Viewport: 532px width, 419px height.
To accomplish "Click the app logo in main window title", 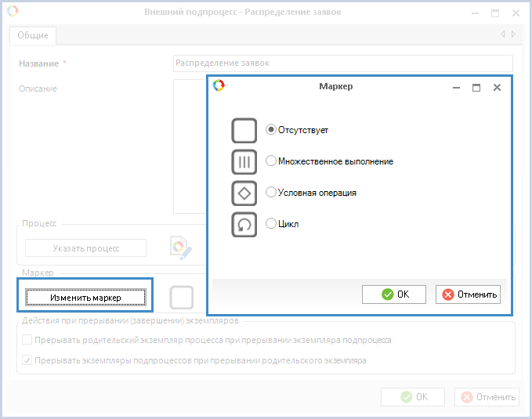I will click(x=12, y=12).
